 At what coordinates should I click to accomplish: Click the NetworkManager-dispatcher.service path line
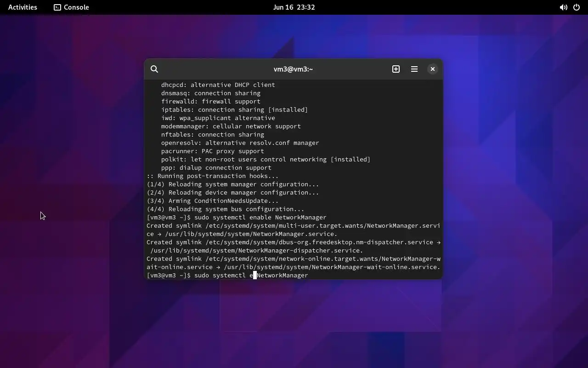[x=256, y=250]
